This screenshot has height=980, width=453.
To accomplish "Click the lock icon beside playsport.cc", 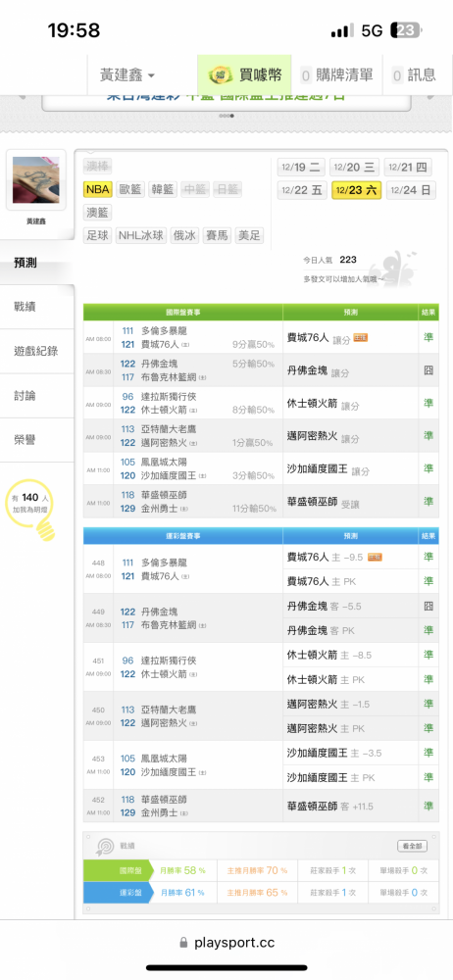I will (183, 943).
